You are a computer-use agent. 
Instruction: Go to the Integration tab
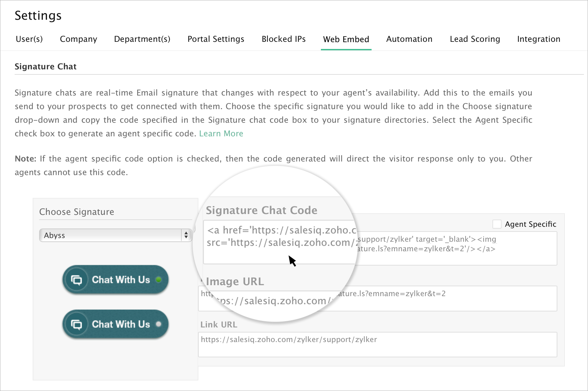point(538,39)
